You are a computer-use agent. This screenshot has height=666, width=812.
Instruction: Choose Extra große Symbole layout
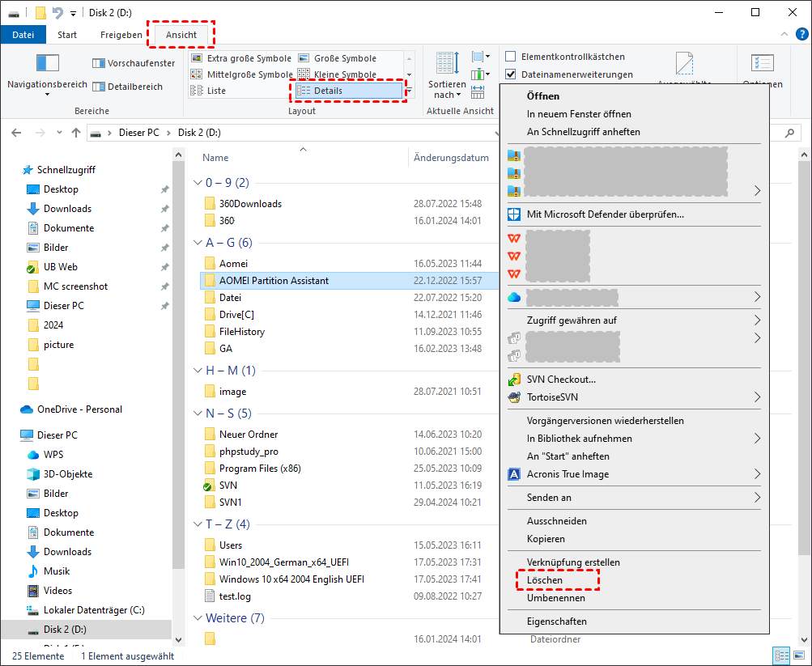click(241, 58)
